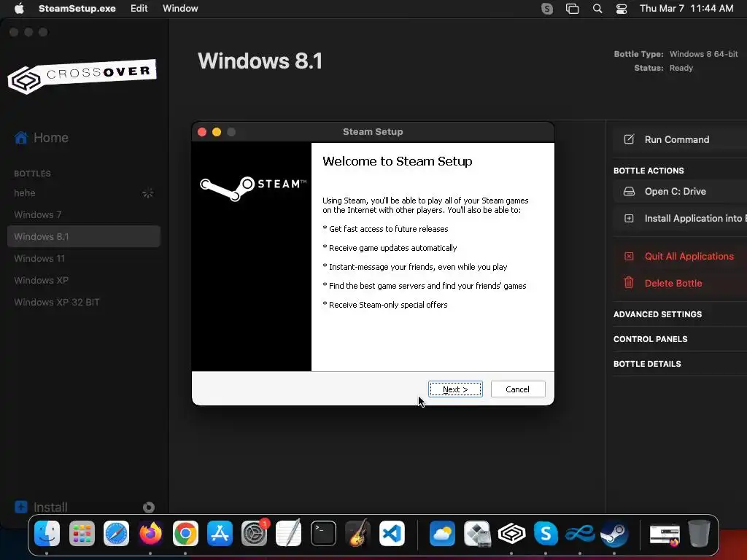Delete Bottle action in CrossOver
The image size is (747, 560).
(x=673, y=284)
